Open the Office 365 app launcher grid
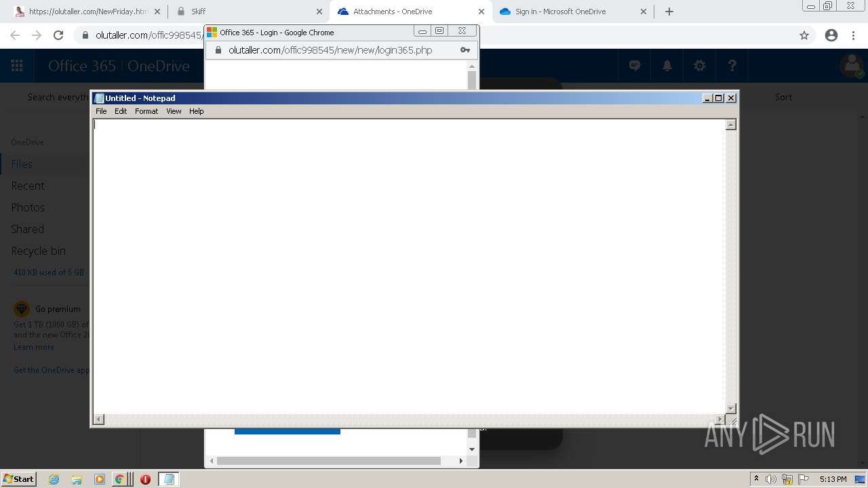The image size is (868, 488). coord(17,66)
